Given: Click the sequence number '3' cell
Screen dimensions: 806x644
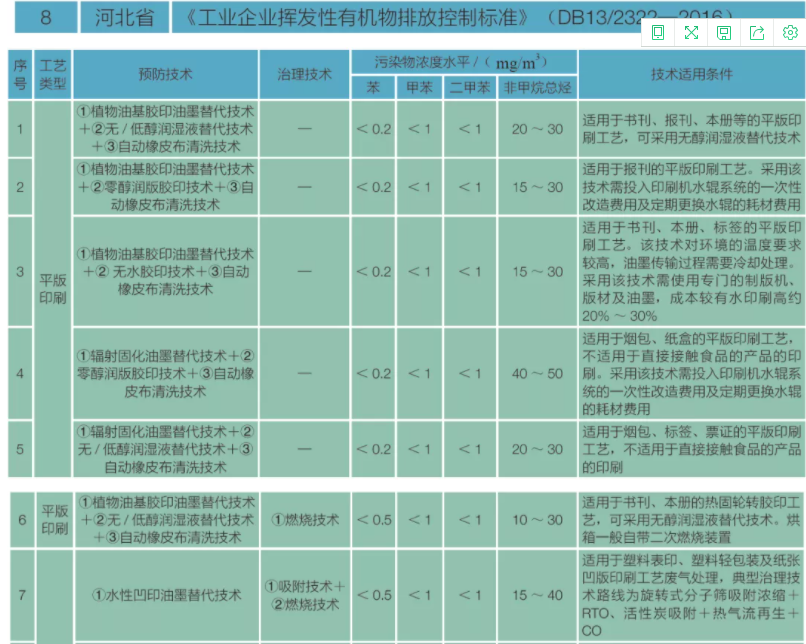Looking at the screenshot, I should (20, 271).
